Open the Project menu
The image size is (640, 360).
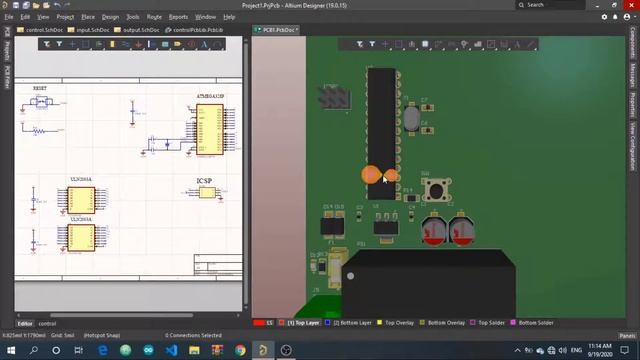65,17
